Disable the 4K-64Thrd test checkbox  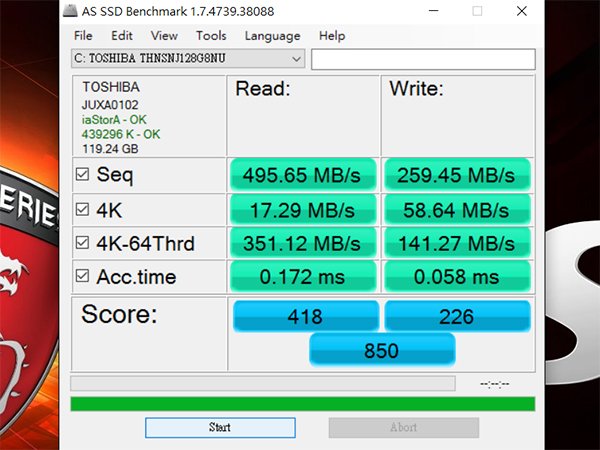pos(83,243)
